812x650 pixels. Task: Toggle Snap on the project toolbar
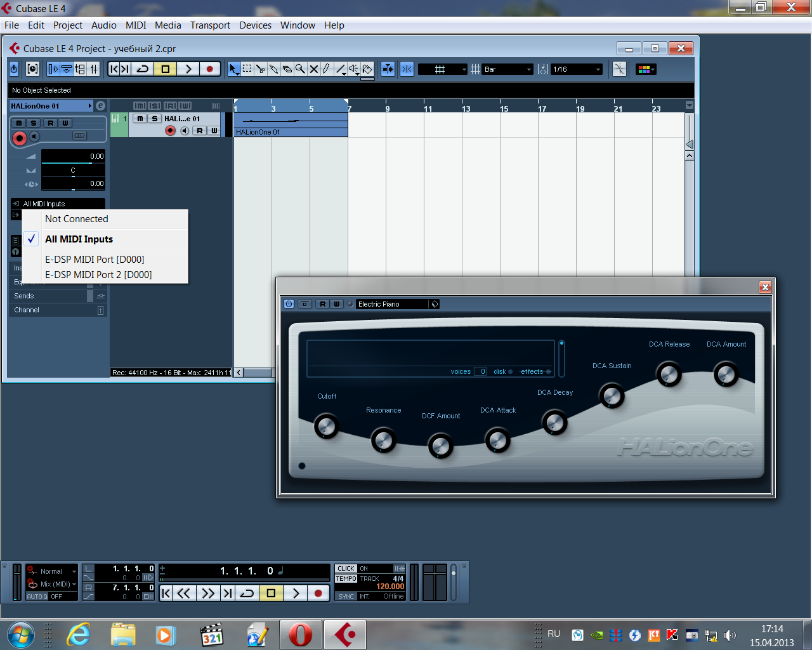(x=388, y=69)
